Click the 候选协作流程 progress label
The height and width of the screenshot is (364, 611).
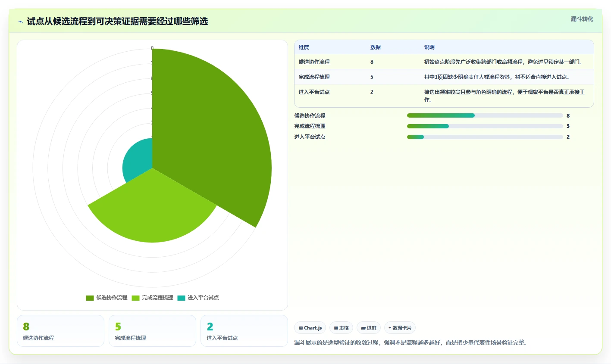(x=310, y=116)
